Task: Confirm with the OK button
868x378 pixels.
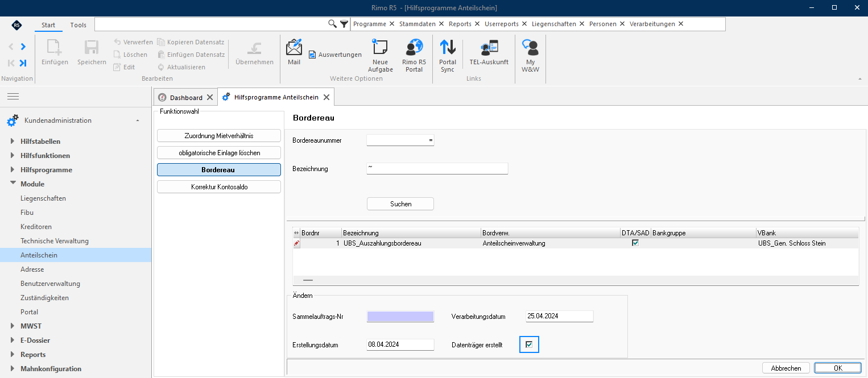Action: [838, 368]
